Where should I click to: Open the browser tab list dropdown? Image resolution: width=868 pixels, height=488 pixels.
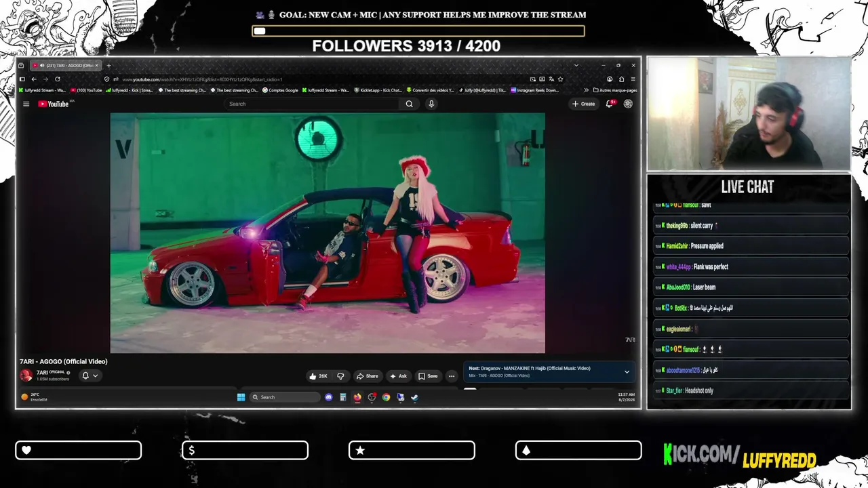coord(576,65)
